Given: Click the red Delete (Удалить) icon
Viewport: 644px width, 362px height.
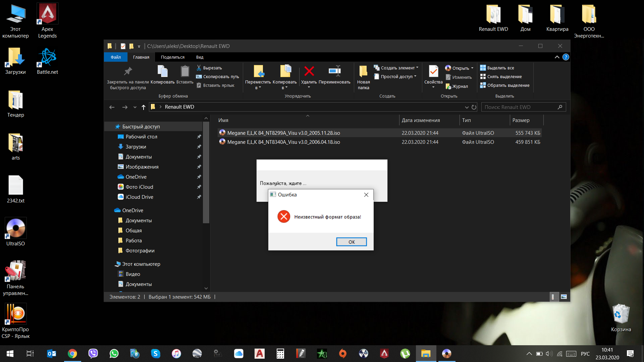Looking at the screenshot, I should click(x=309, y=71).
